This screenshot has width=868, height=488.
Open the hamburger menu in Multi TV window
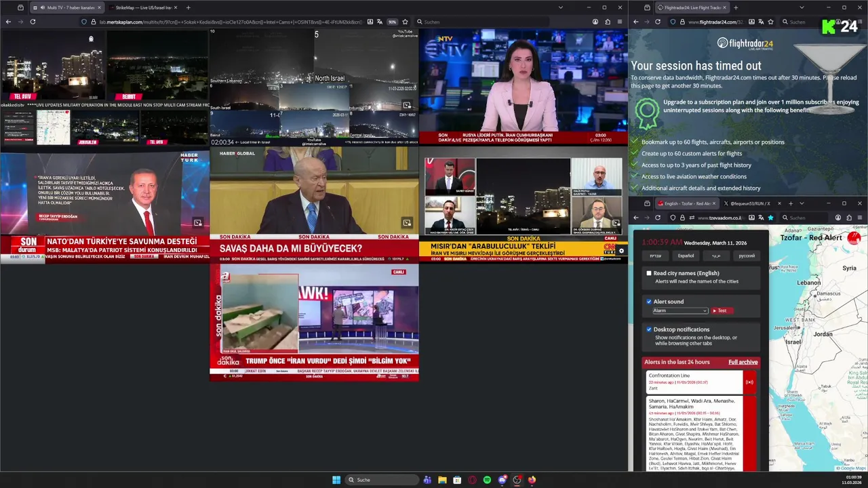[x=619, y=22]
